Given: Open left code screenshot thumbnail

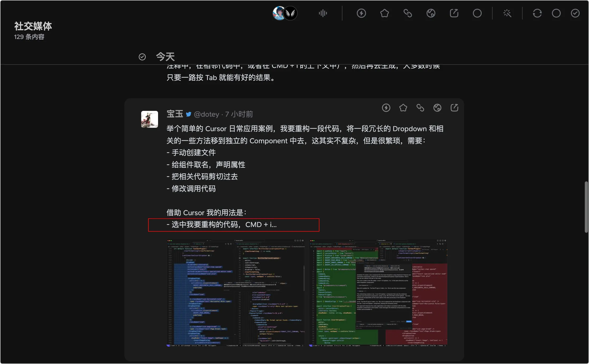Looking at the screenshot, I should coord(236,293).
